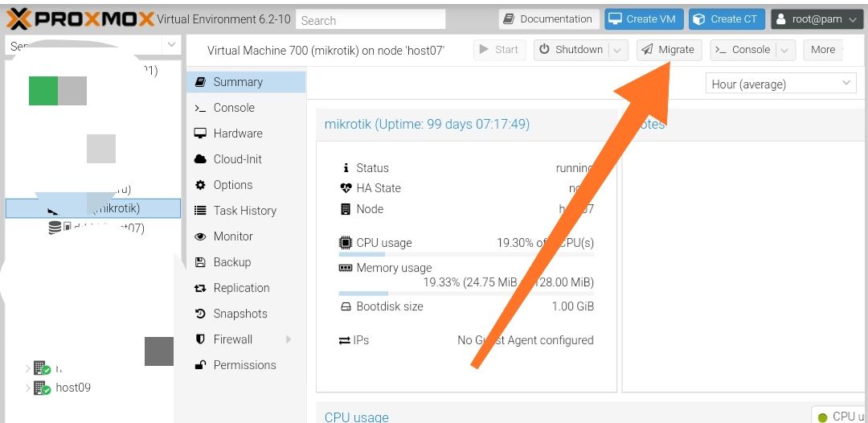The height and width of the screenshot is (423, 868).
Task: Click the Permissions unlock icon
Action: 200,365
